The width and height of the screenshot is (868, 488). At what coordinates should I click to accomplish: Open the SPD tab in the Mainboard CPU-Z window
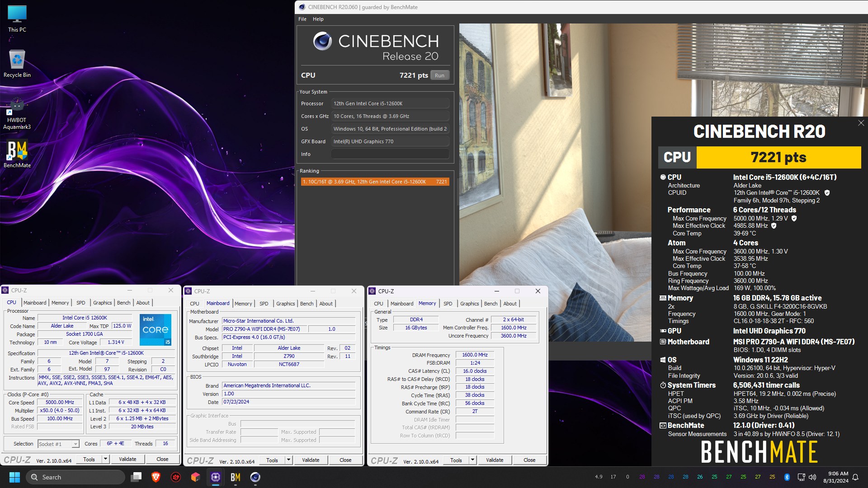point(264,304)
